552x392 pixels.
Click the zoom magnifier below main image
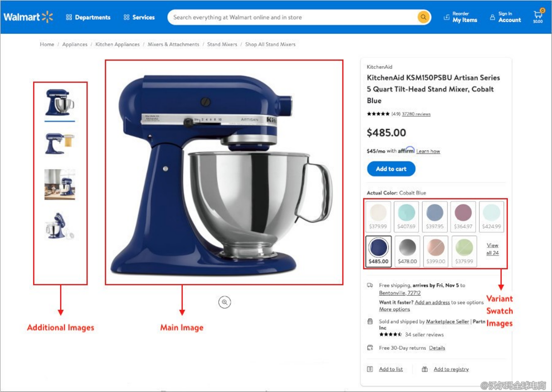pyautogui.click(x=225, y=302)
